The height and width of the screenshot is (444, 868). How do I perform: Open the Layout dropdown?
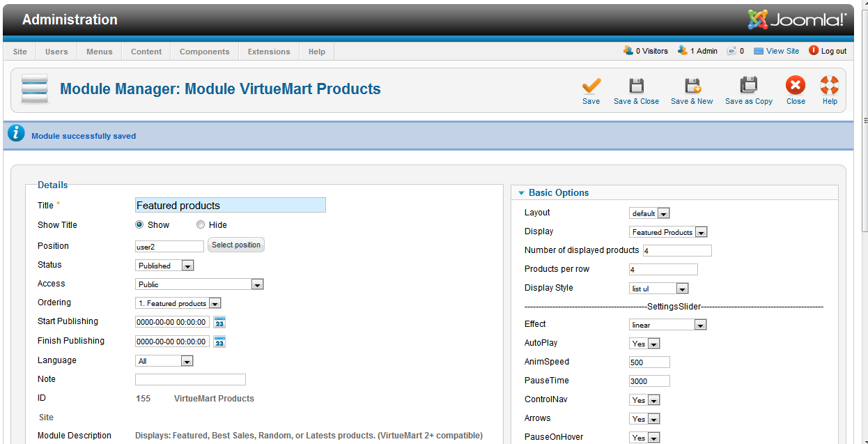point(649,213)
